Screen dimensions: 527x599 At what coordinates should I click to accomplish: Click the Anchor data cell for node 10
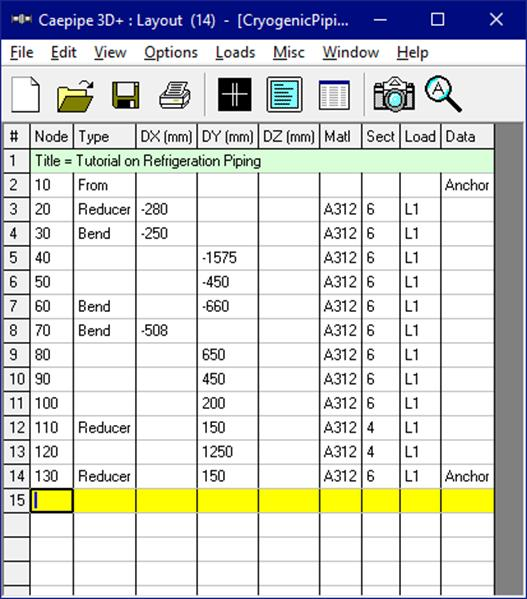tap(467, 185)
